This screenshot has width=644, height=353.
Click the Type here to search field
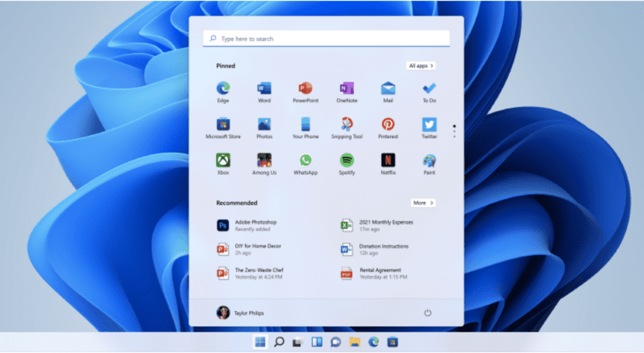[x=326, y=38]
